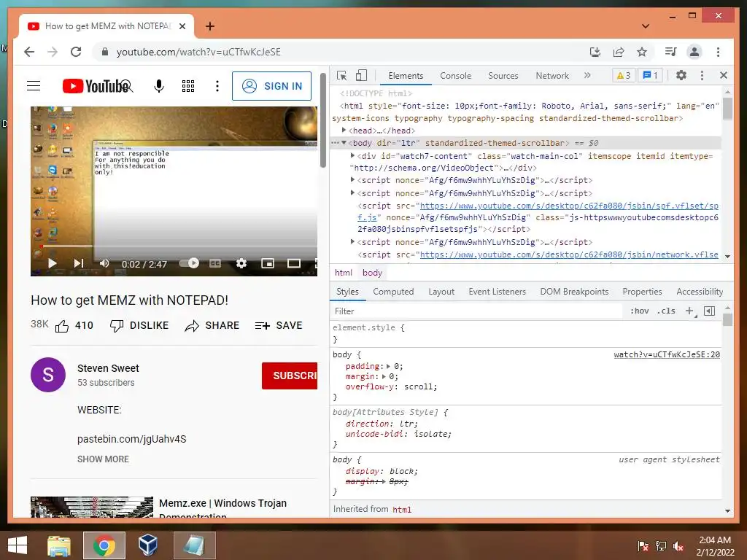747x560 pixels.
Task: Open DevTools customize three-dot menu
Action: [702, 75]
